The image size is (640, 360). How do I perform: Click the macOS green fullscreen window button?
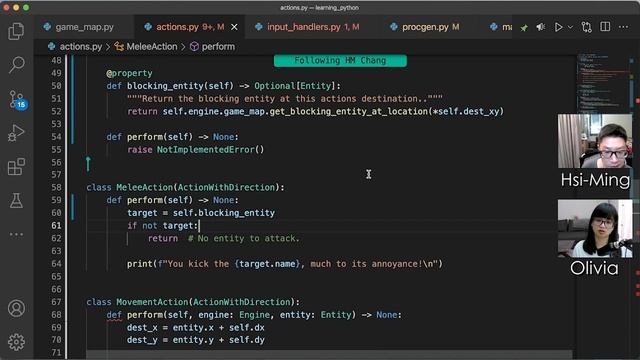coord(26,7)
